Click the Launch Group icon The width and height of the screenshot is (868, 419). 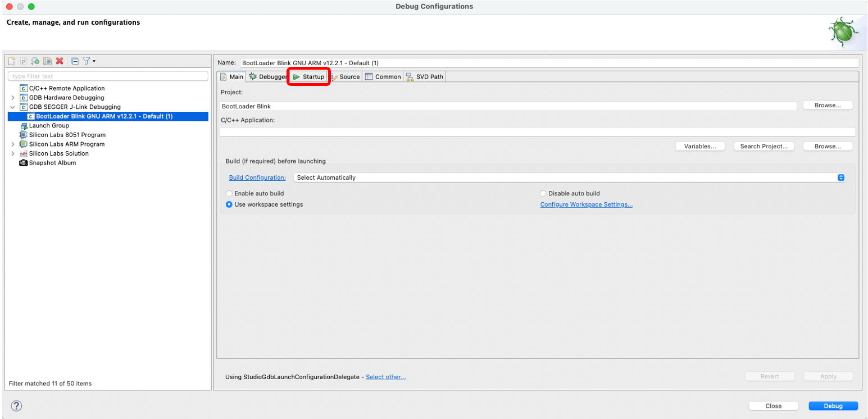23,126
